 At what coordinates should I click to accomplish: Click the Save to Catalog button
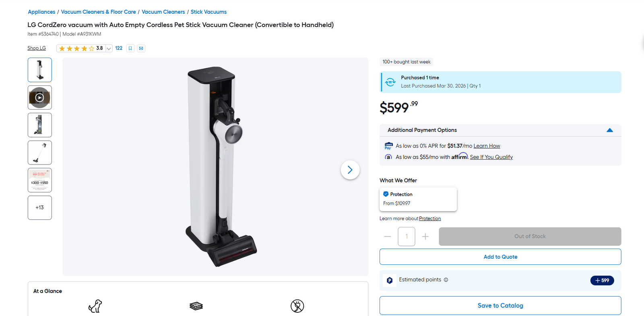[x=500, y=306]
